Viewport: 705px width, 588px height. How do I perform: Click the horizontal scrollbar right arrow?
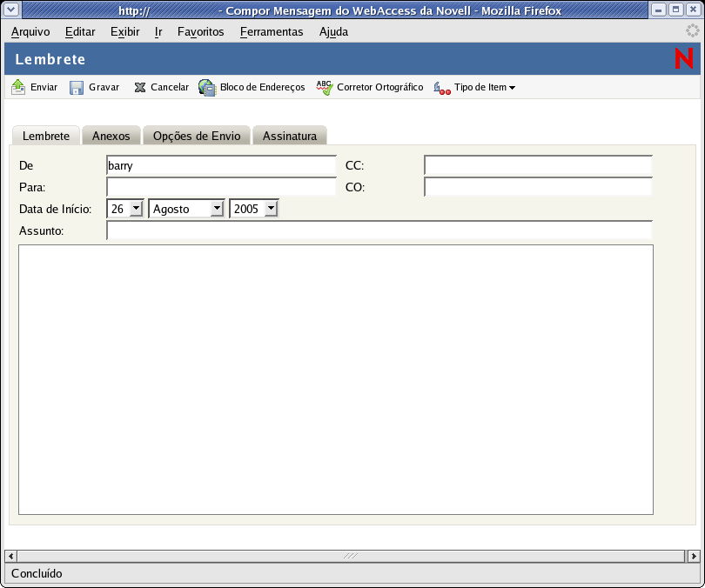click(x=694, y=556)
